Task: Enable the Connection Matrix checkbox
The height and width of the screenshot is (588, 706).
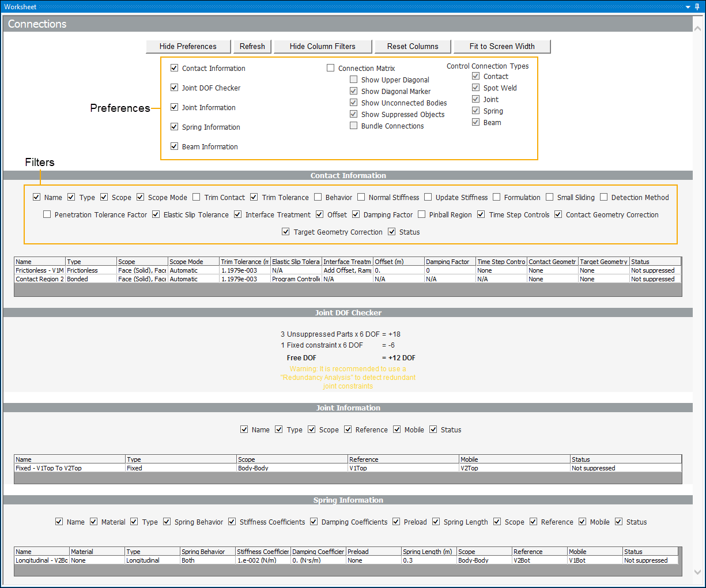Action: click(x=331, y=68)
